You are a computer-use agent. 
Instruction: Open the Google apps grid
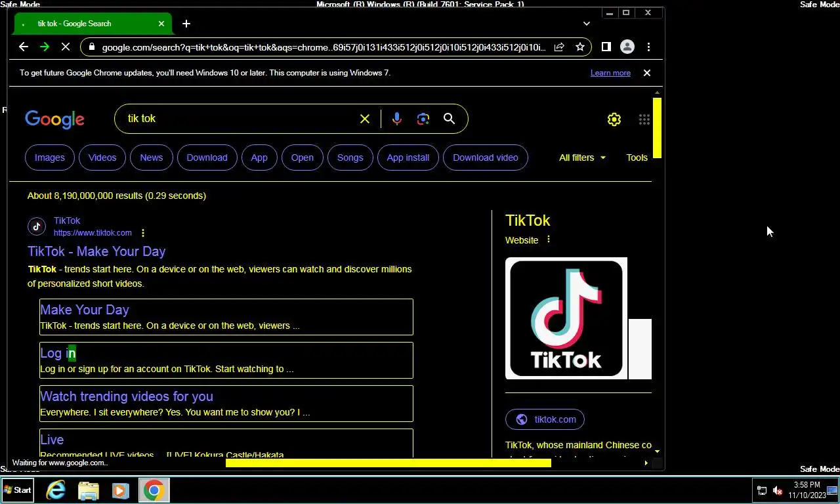[x=644, y=119]
